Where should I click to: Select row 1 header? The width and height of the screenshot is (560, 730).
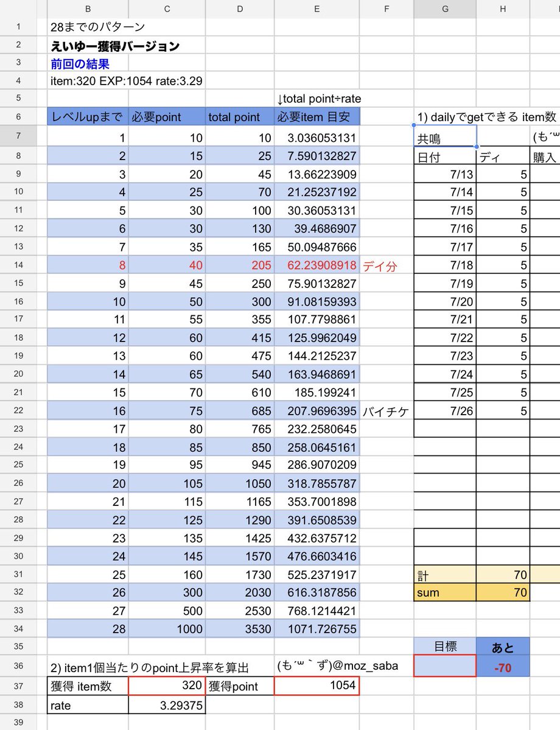tap(18, 27)
